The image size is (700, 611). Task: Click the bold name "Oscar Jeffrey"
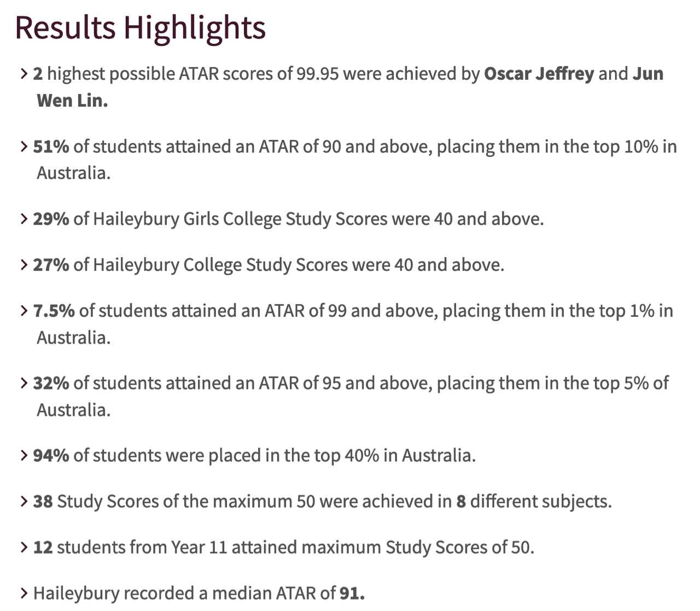[539, 73]
